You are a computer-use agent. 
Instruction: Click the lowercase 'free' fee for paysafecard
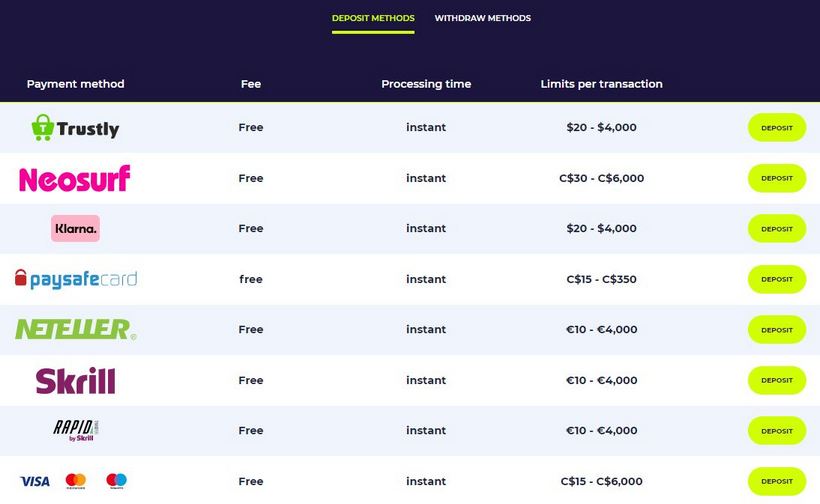tap(250, 279)
